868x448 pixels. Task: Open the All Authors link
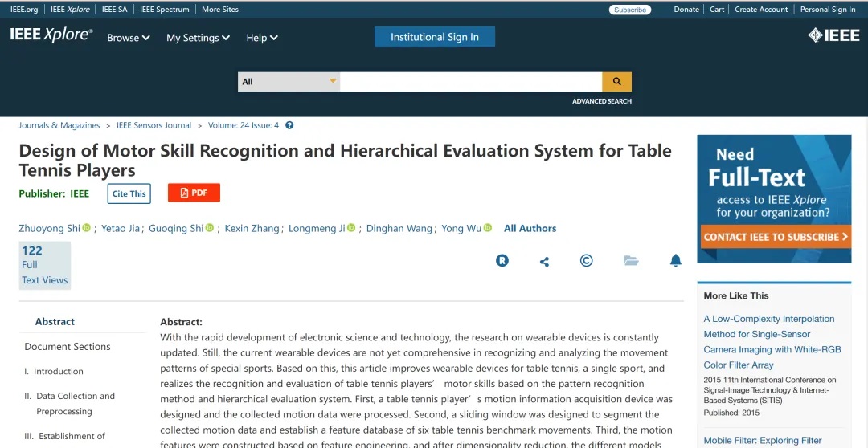[x=530, y=229]
